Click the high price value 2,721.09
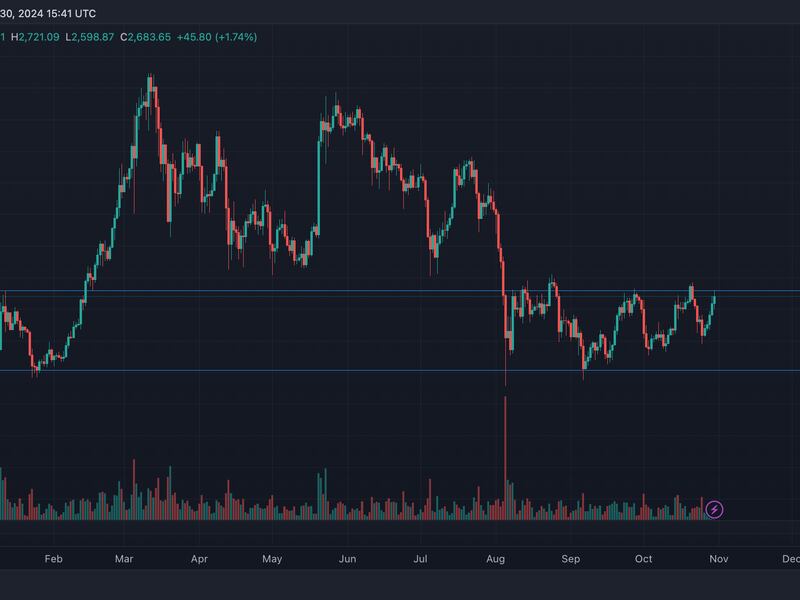 pos(38,37)
